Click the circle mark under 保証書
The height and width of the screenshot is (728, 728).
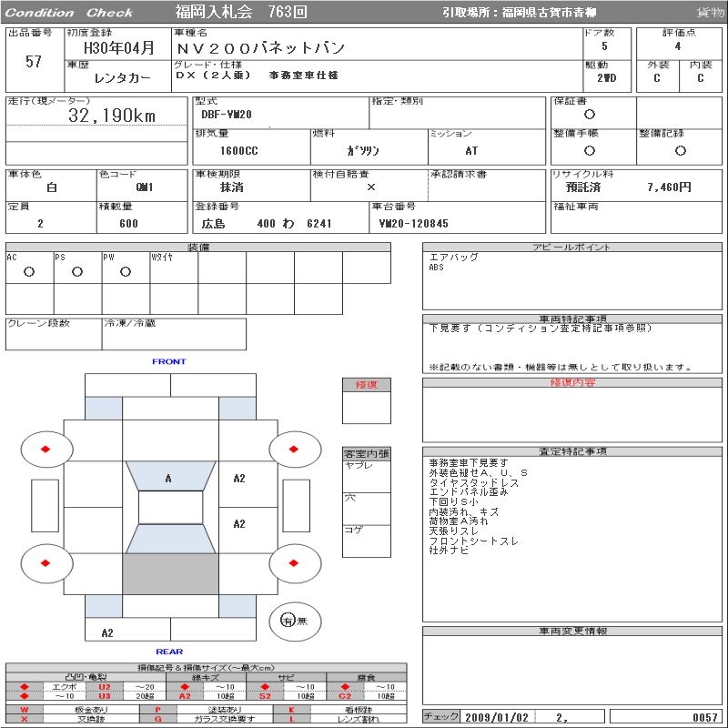tap(589, 115)
